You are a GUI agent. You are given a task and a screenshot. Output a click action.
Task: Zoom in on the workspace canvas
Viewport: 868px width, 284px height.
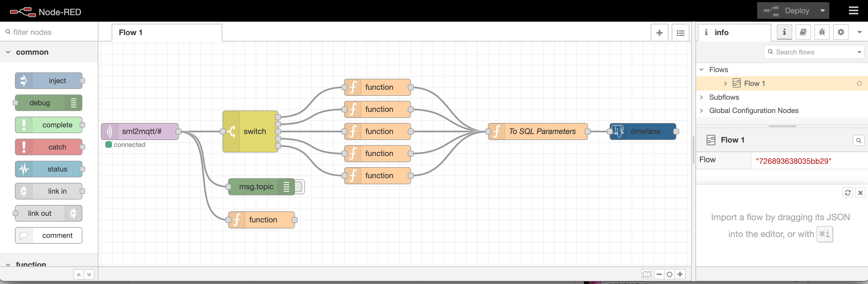[680, 274]
